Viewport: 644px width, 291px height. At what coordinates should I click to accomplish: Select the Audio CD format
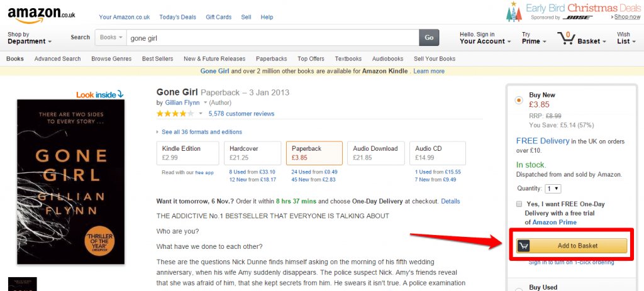[x=438, y=153]
